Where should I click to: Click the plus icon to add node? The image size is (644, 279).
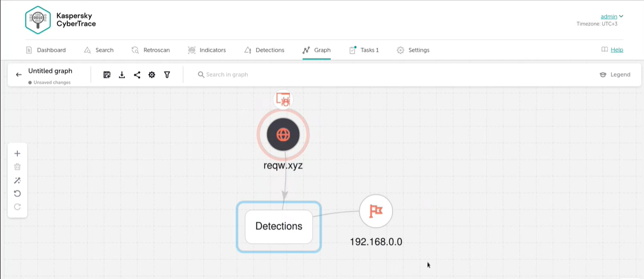tap(17, 154)
